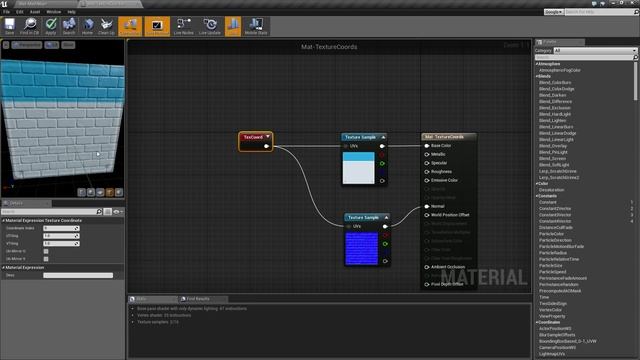The width and height of the screenshot is (640, 360).
Task: Open the viewport options arrow button
Action: pyautogui.click(x=6, y=45)
